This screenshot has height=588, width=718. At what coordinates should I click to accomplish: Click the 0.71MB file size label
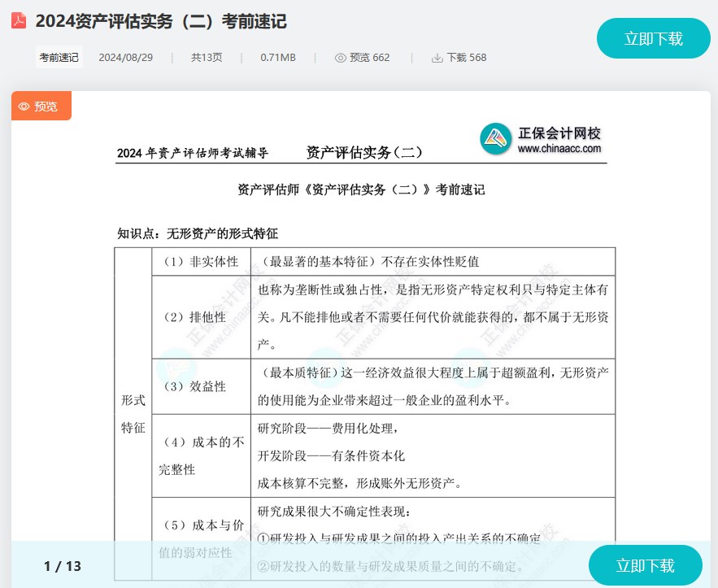coord(277,58)
